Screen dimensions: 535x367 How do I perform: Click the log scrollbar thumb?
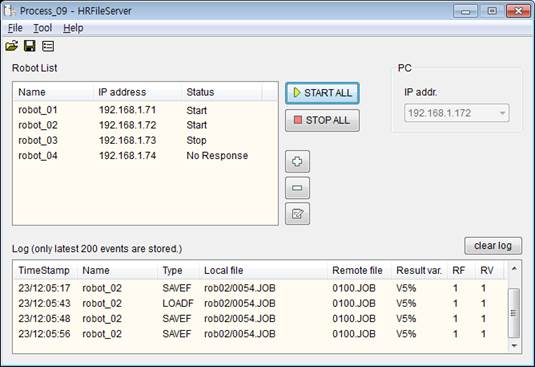point(514,313)
